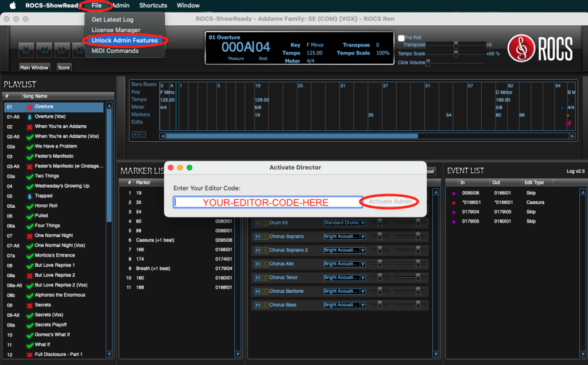This screenshot has width=588, height=365.
Task: Click the timeline scroll-left arrow
Action: (163, 136)
